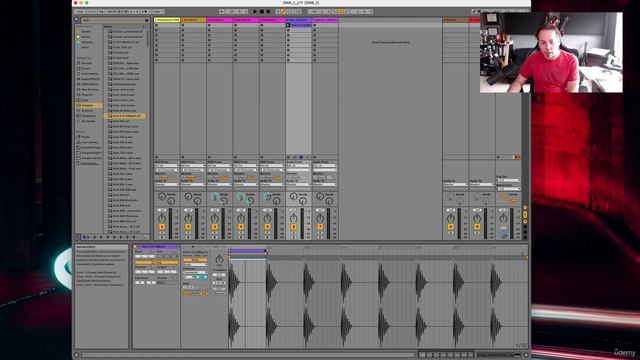Click the Link button in control bar

[80, 11]
